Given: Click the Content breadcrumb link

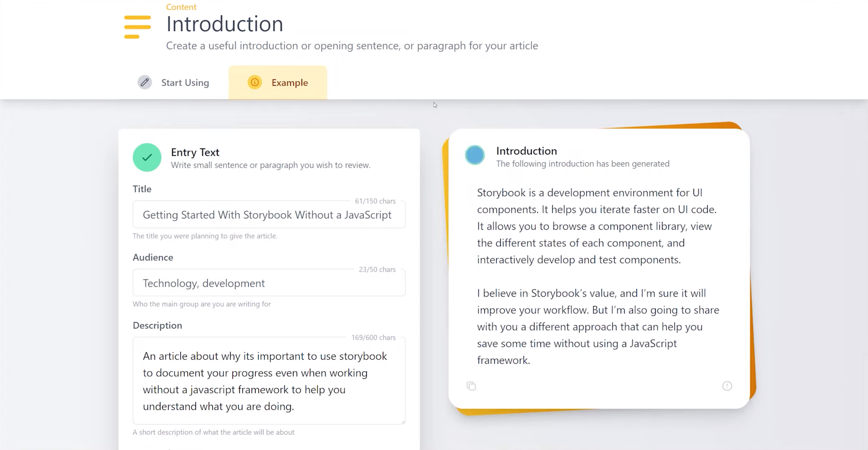Looking at the screenshot, I should point(181,7).
